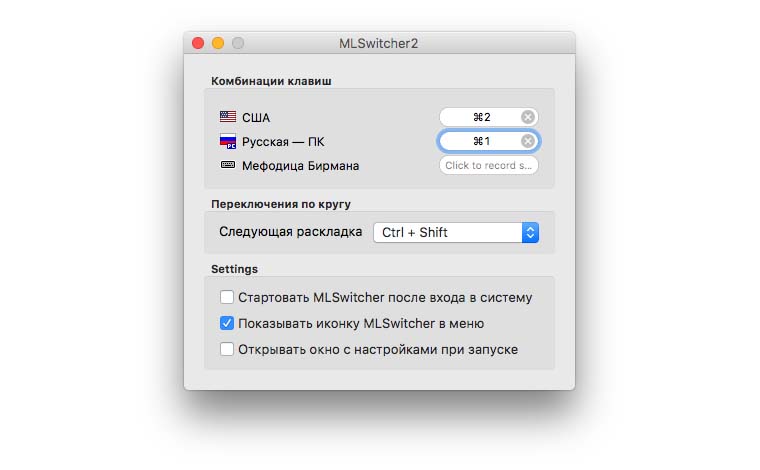
Task: Select the Мефодица Бирмана layout label
Action: [x=300, y=165]
